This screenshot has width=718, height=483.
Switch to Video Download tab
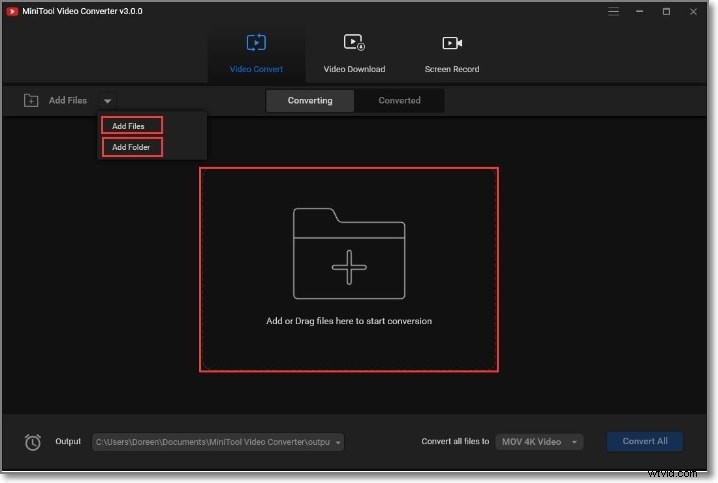[x=354, y=54]
